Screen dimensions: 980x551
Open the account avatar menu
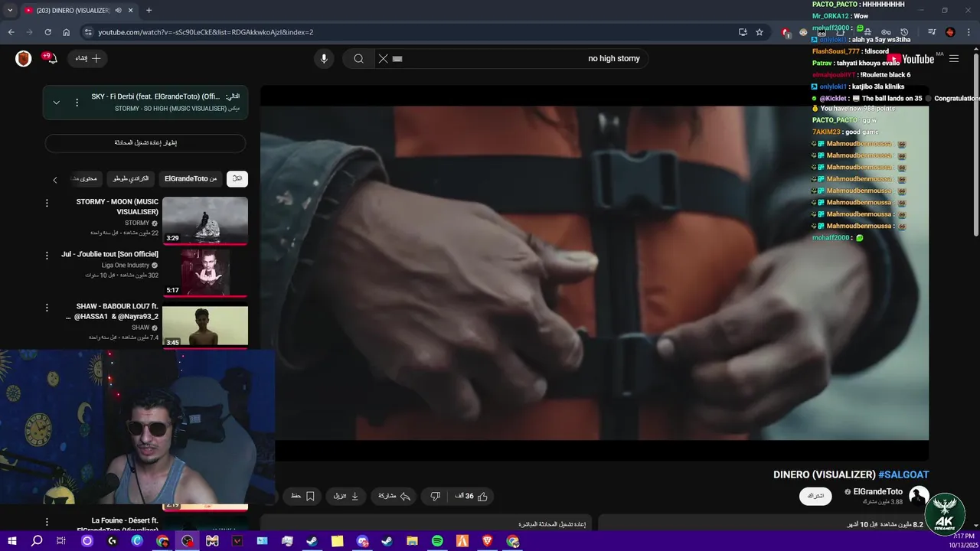pyautogui.click(x=24, y=59)
